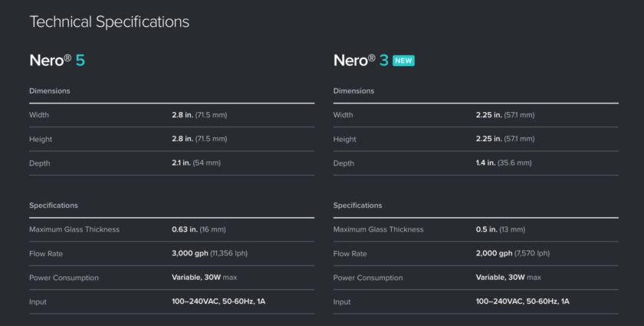Click the Nero 5 product title
The width and height of the screenshot is (644, 326).
pyautogui.click(x=57, y=61)
